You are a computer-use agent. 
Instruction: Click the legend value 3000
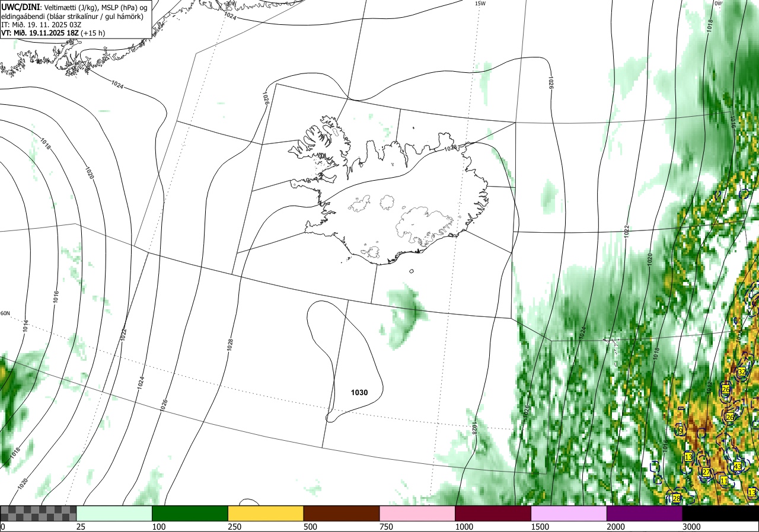pos(693,527)
